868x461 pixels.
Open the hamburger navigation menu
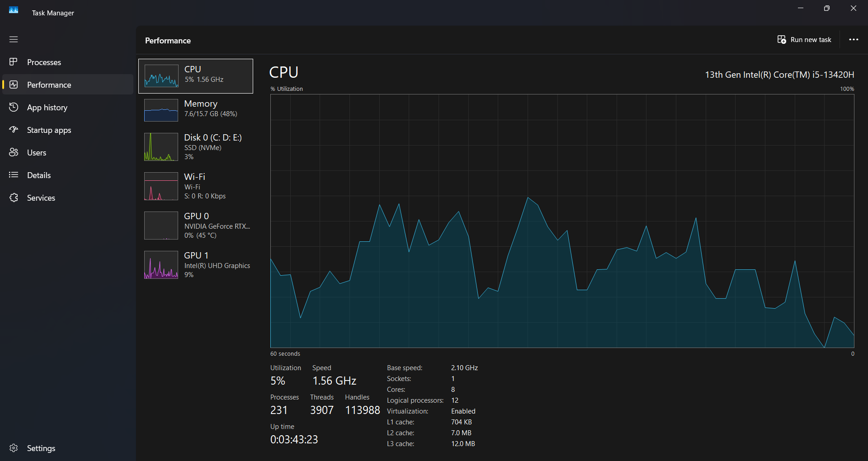pos(14,39)
